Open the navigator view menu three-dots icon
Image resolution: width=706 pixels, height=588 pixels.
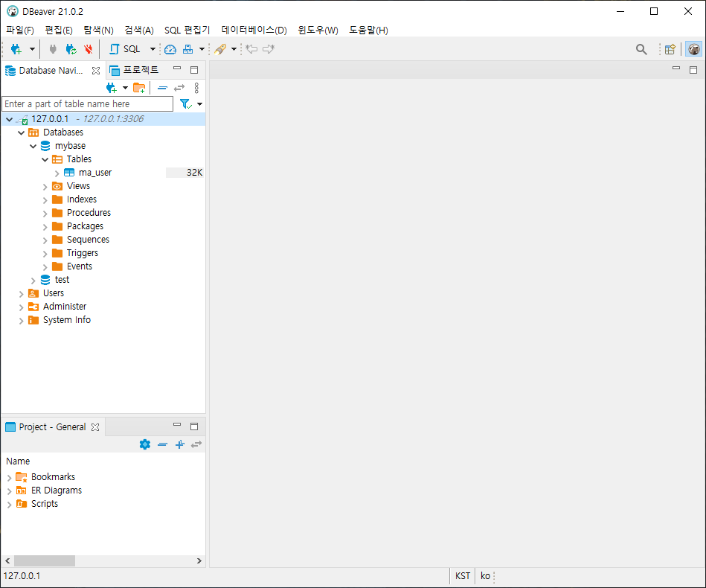pos(196,88)
